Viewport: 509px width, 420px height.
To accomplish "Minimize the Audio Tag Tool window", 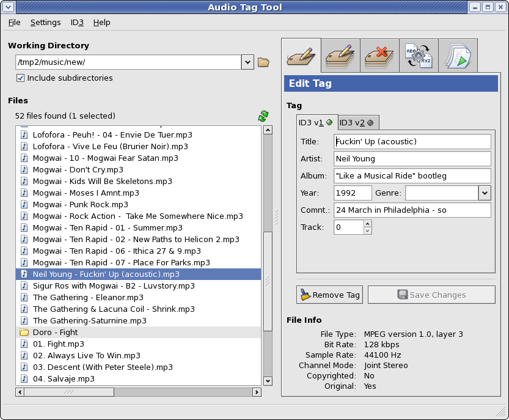I will pyautogui.click(x=475, y=7).
